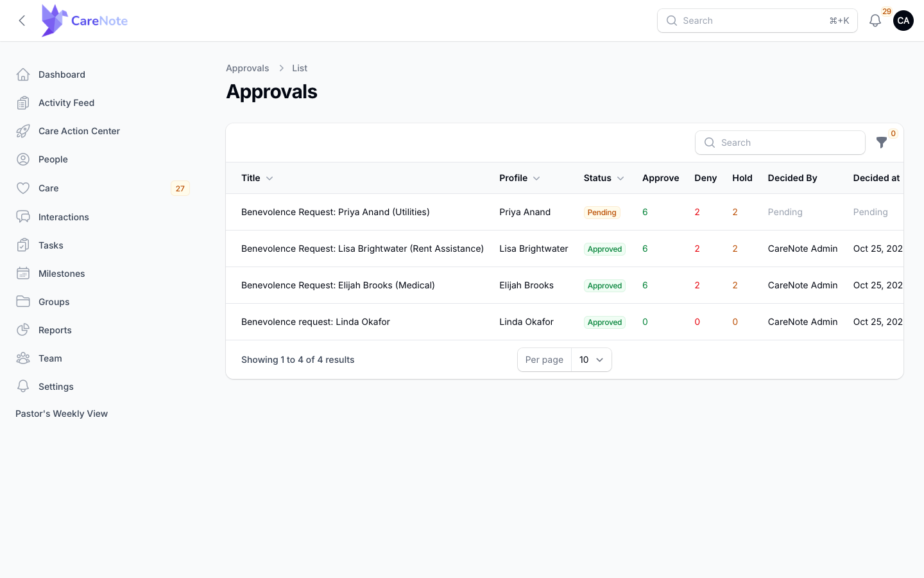This screenshot has width=924, height=578.
Task: Click the Settings bell icon in sidebar
Action: (23, 387)
